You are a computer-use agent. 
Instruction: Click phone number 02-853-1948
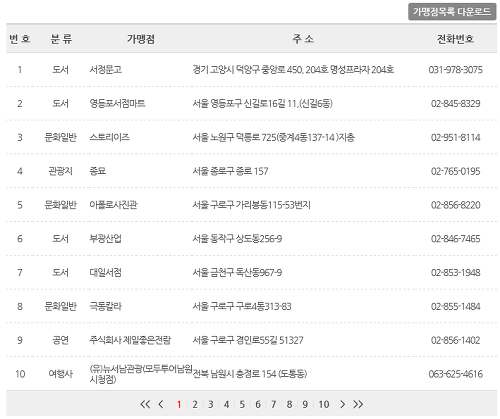[455, 272]
